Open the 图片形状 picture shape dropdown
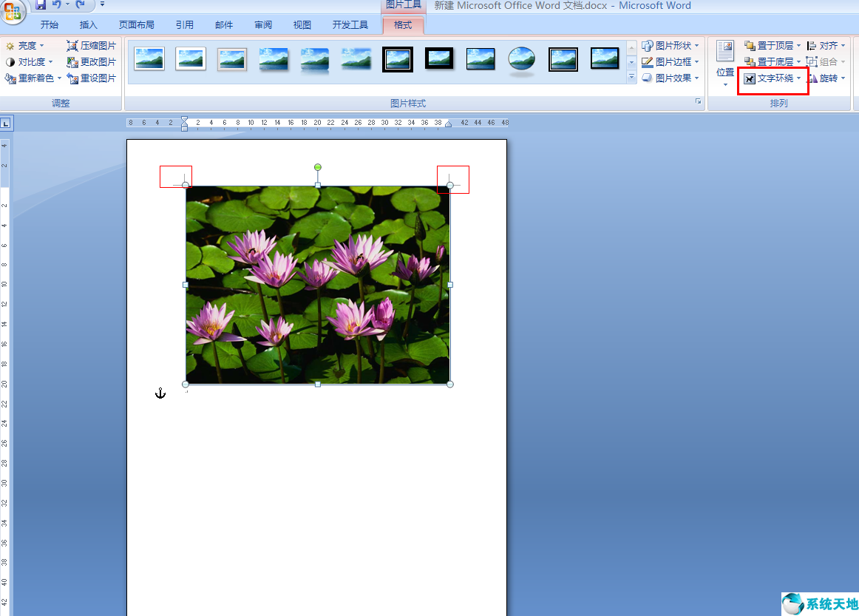 (670, 46)
